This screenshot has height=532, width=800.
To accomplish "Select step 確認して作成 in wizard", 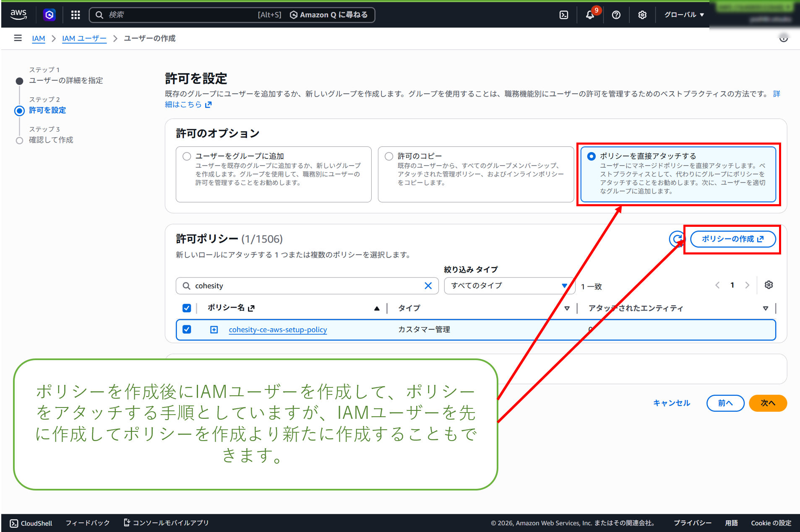I will 51,140.
